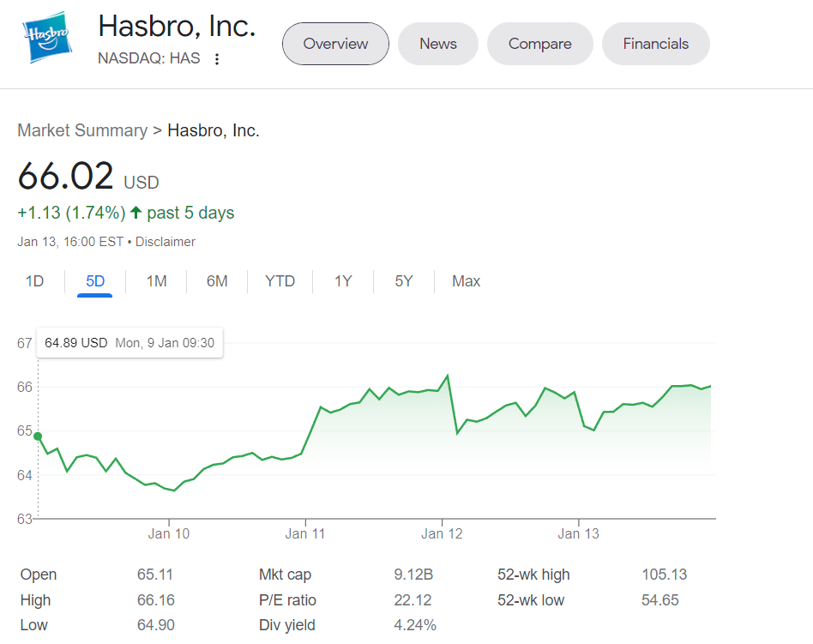Click the 52-wk low label
813x644 pixels.
531,600
